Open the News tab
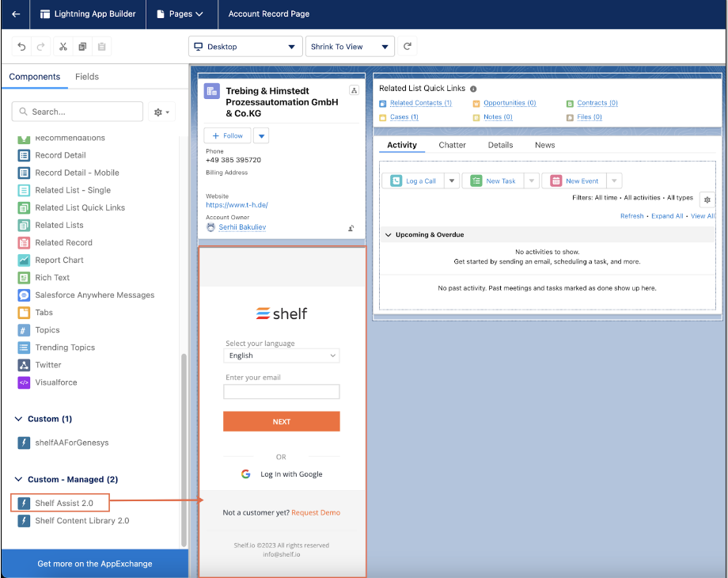 click(544, 145)
